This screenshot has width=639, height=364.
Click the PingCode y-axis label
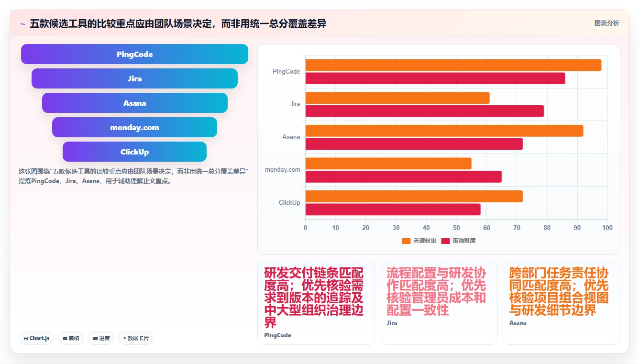pos(286,72)
